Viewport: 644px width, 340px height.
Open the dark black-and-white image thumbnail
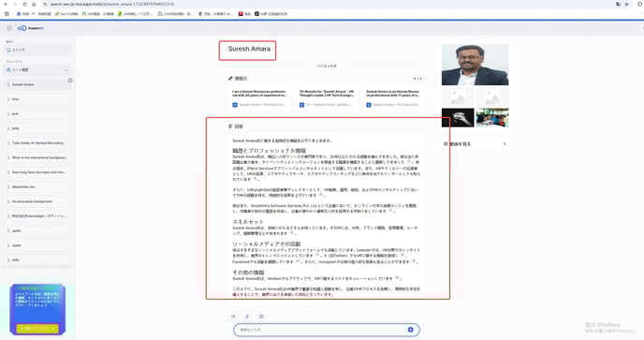click(x=458, y=118)
